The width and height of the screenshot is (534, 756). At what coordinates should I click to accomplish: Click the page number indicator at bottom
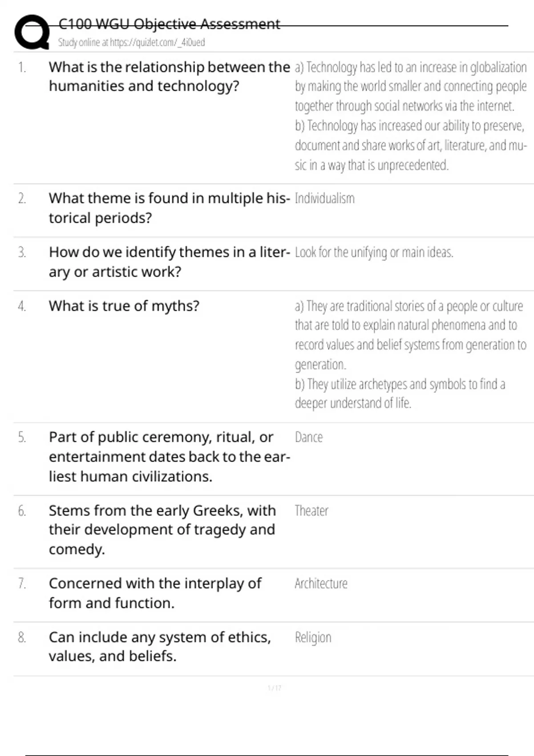[x=275, y=688]
